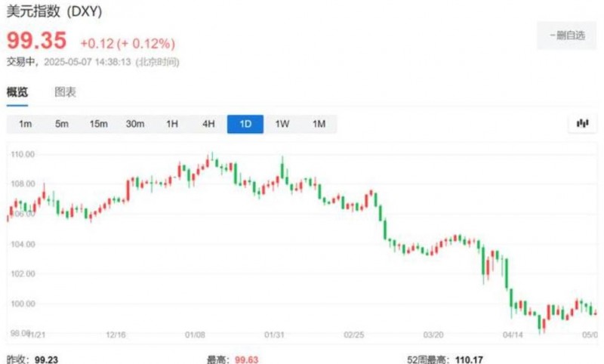Switch to the 图表 tab
Image resolution: width=604 pixels, height=364 pixels.
pyautogui.click(x=65, y=92)
